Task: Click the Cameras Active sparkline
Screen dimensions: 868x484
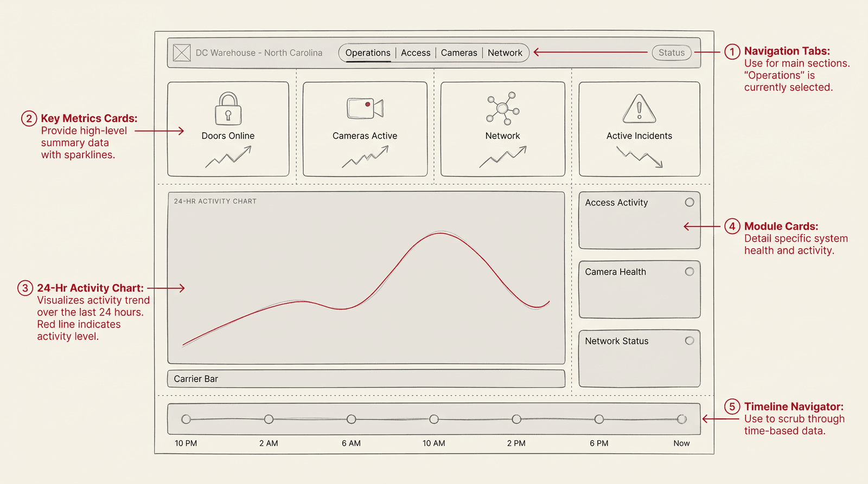Action: tap(365, 157)
